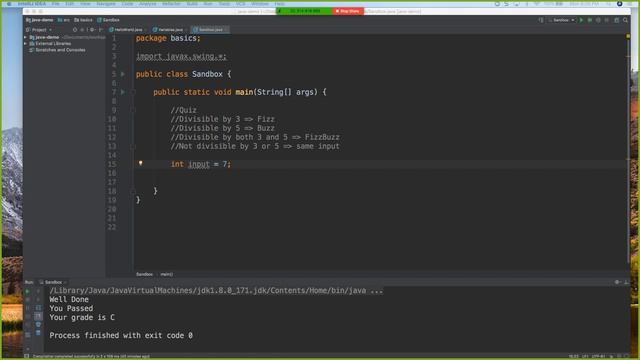The height and width of the screenshot is (360, 640).
Task: Click the run gutter arrow beside main method
Action: (123, 92)
